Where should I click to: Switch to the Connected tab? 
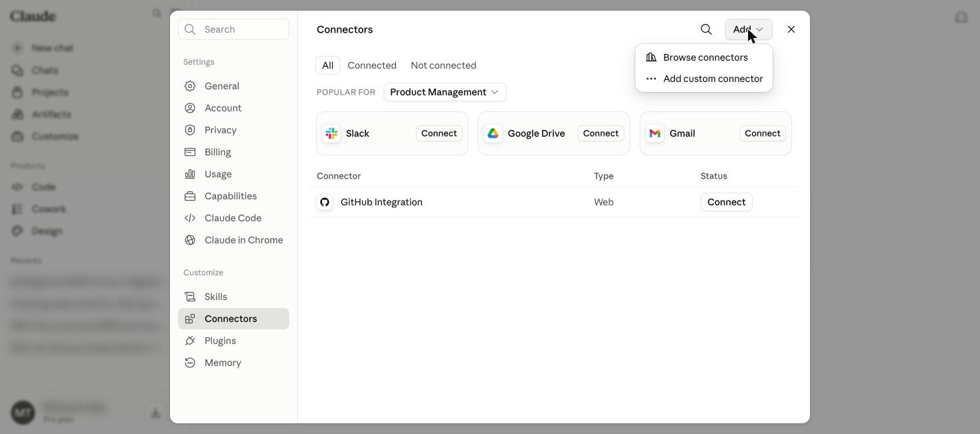point(372,65)
